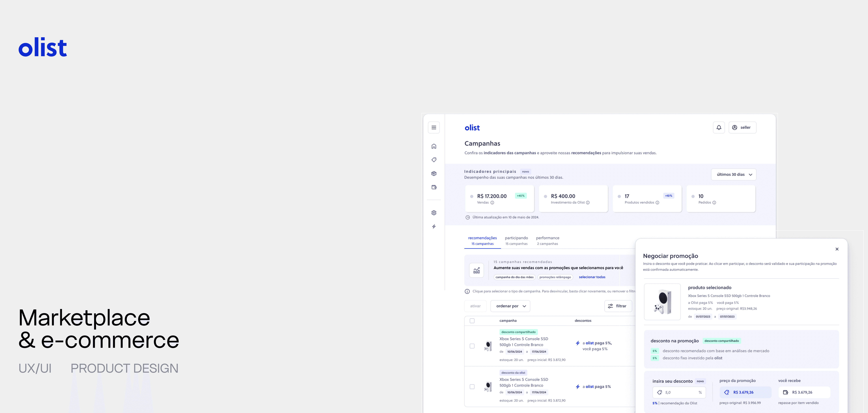
Task: Open the hamburger menu in sidebar
Action: 434,127
